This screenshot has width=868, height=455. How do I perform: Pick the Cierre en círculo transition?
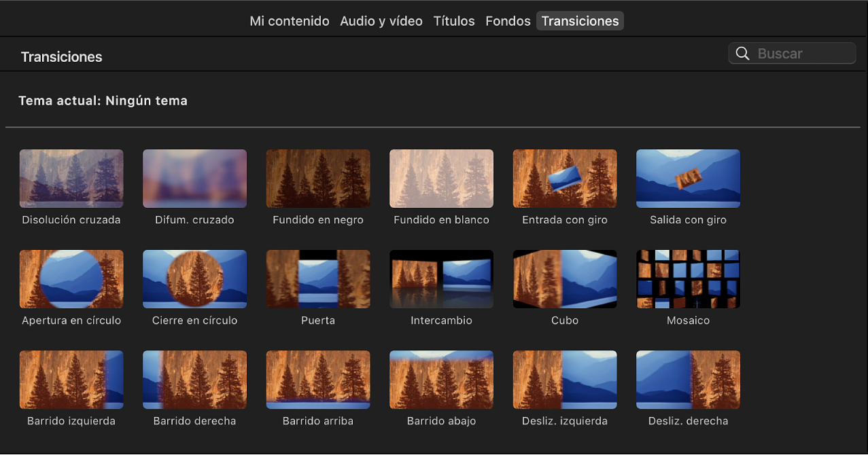194,278
